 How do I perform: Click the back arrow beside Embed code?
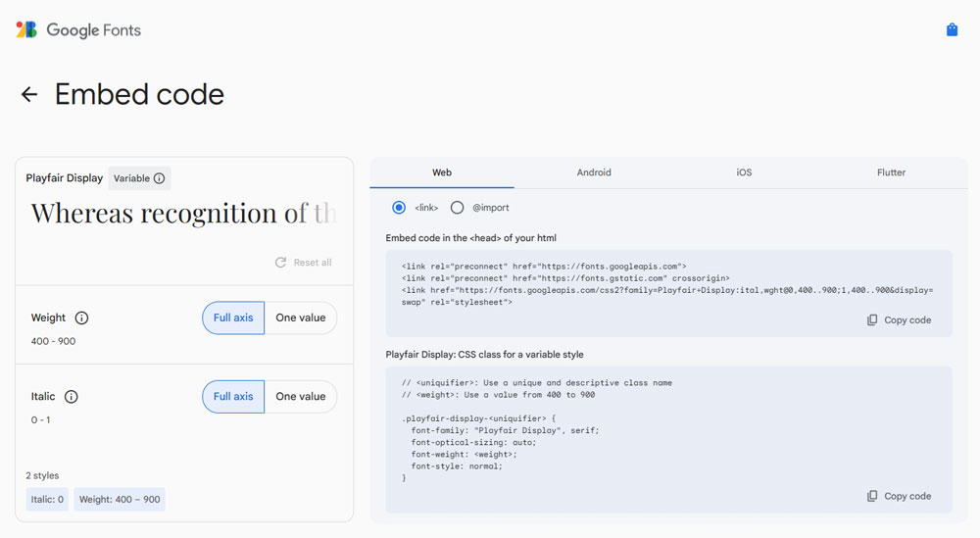(x=29, y=94)
